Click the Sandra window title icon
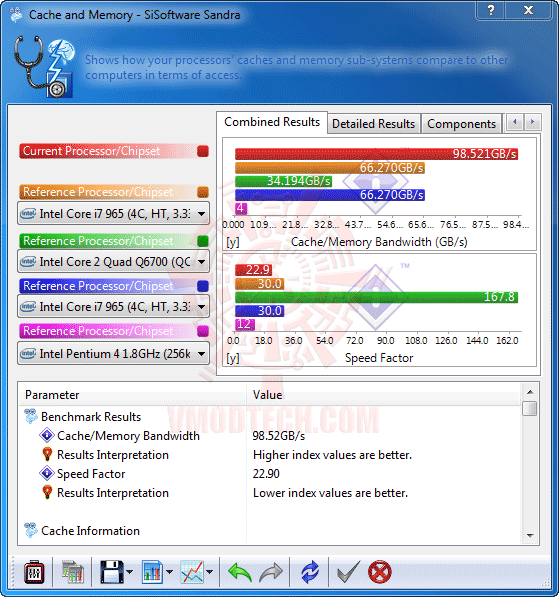The width and height of the screenshot is (559, 597). click(16, 14)
